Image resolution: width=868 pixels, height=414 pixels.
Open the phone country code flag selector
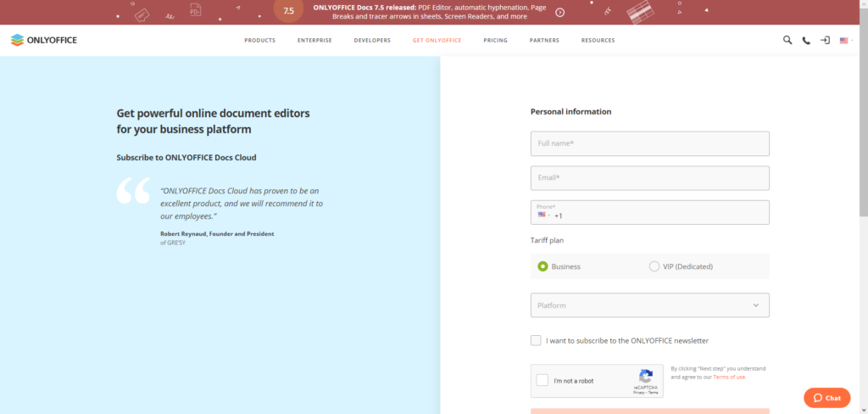543,215
